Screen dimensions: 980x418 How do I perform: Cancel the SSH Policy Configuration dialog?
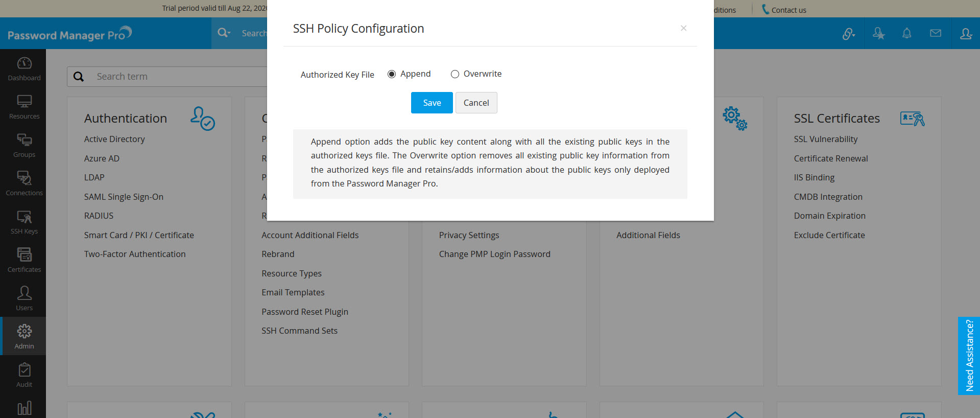[x=476, y=103]
